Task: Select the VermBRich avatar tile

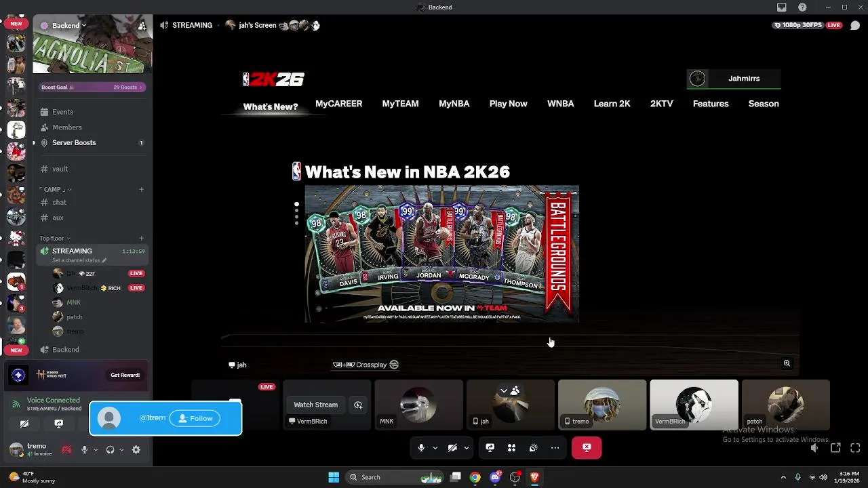Action: tap(694, 405)
